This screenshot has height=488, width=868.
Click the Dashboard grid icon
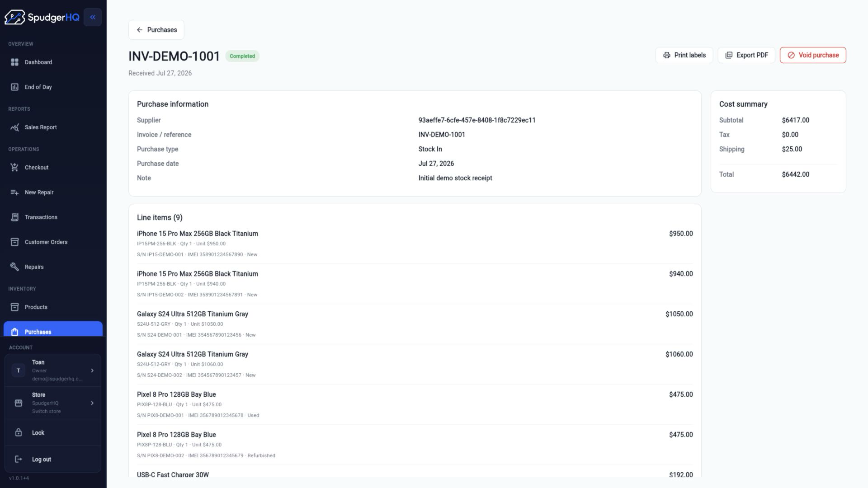(x=14, y=62)
